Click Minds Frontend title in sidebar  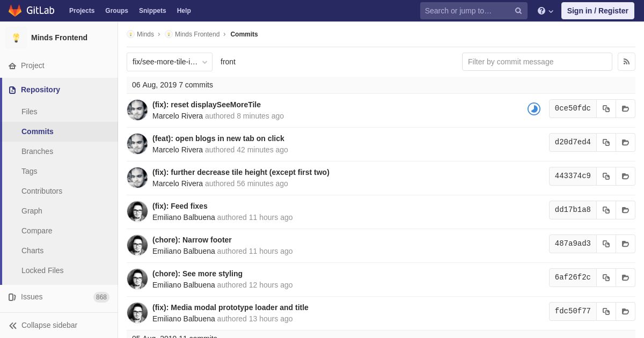[x=59, y=38]
